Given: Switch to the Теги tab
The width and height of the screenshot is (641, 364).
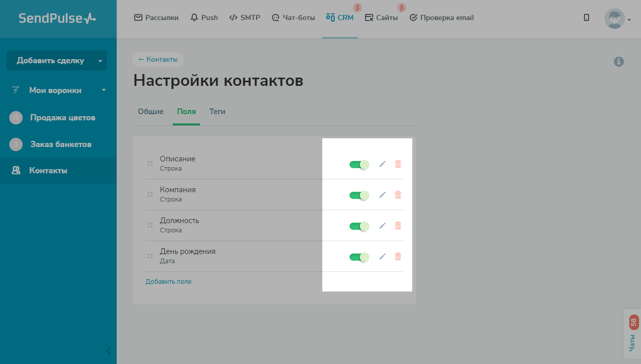Looking at the screenshot, I should [217, 112].
